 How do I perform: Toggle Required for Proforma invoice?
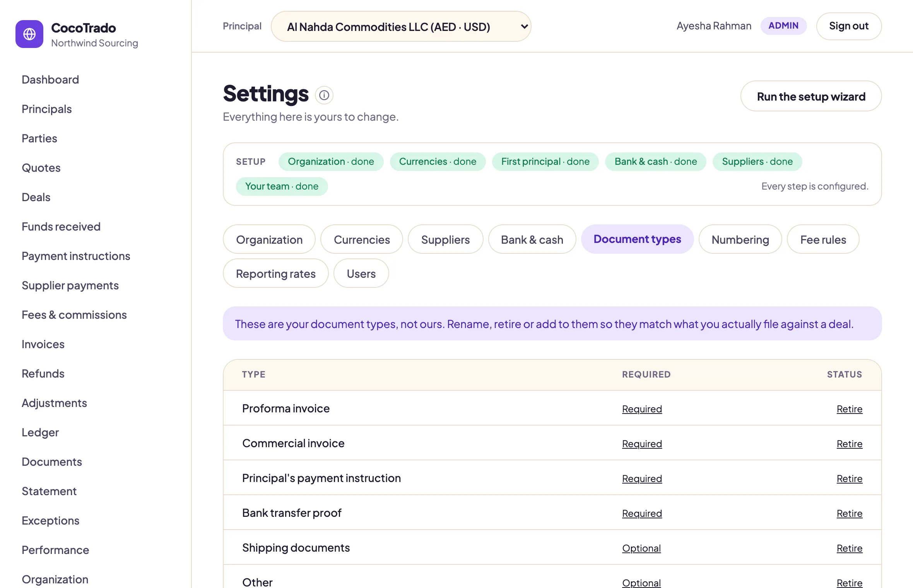[642, 409]
